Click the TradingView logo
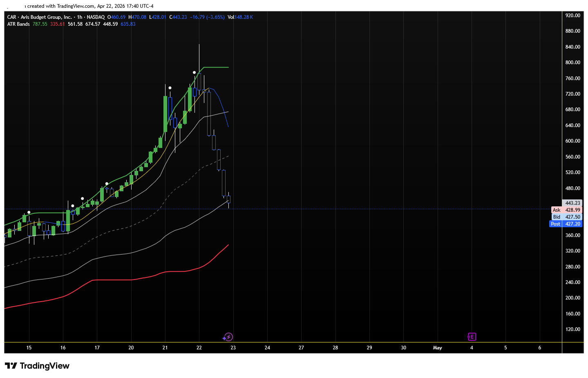This screenshot has width=588, height=378. pos(37,366)
